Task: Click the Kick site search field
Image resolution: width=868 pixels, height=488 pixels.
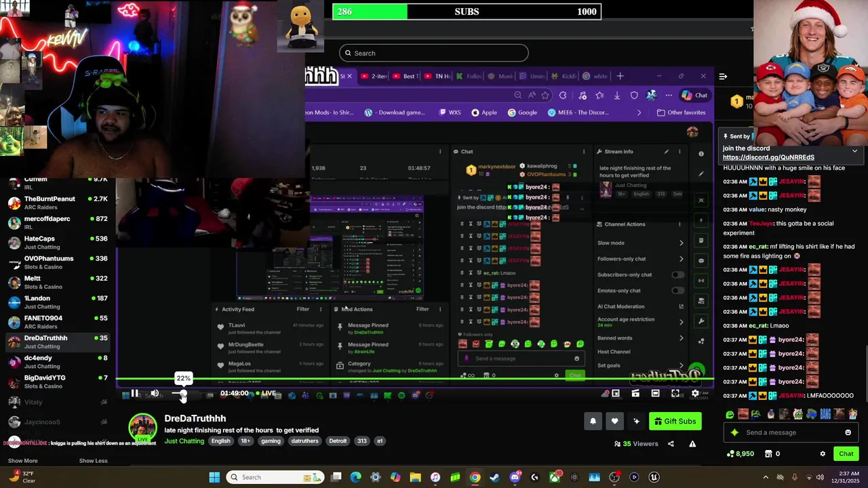Action: (x=434, y=53)
